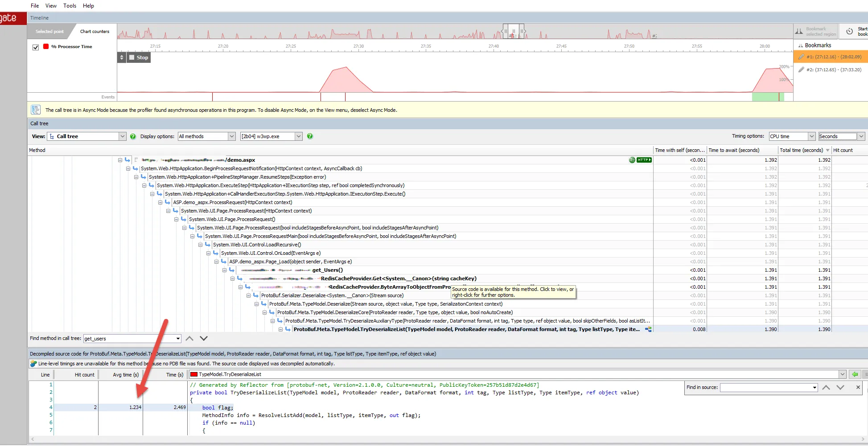Click the move up/down handle beside Stop
The width and height of the screenshot is (868, 446).
coord(122,57)
